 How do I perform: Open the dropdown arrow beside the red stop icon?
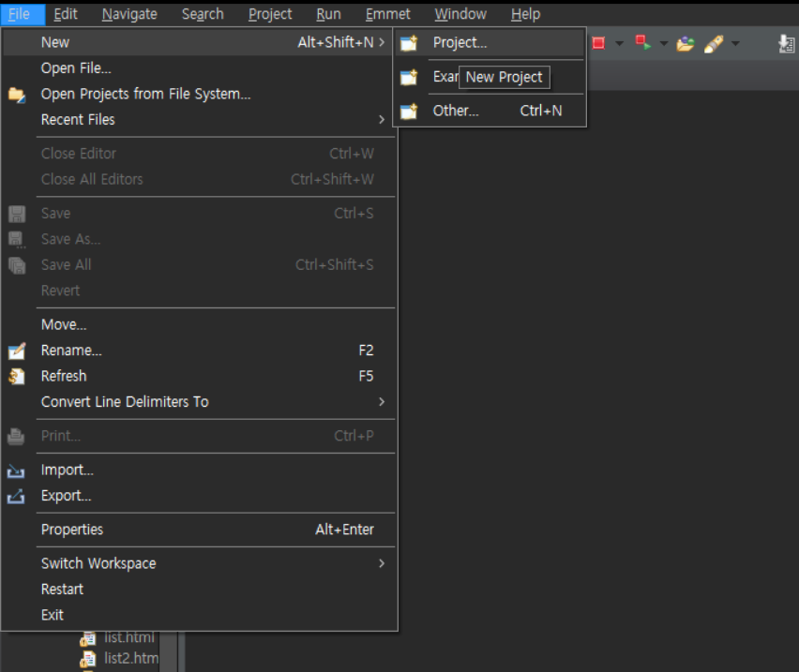tap(620, 44)
